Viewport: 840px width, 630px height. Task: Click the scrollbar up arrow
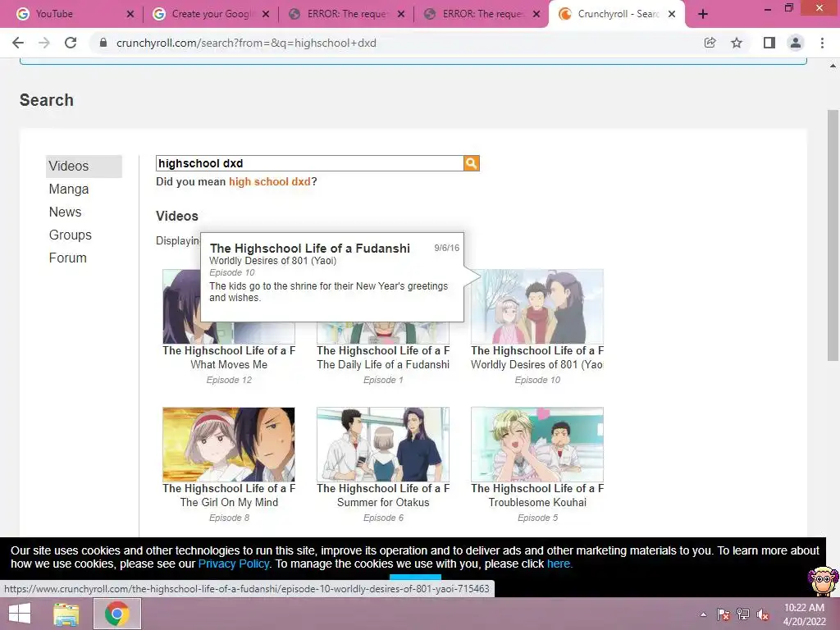[x=833, y=66]
